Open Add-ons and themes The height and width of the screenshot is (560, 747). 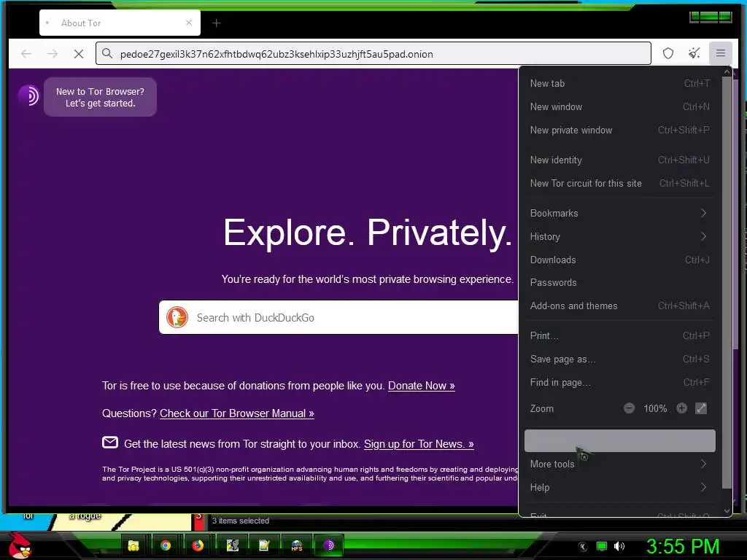(619, 306)
